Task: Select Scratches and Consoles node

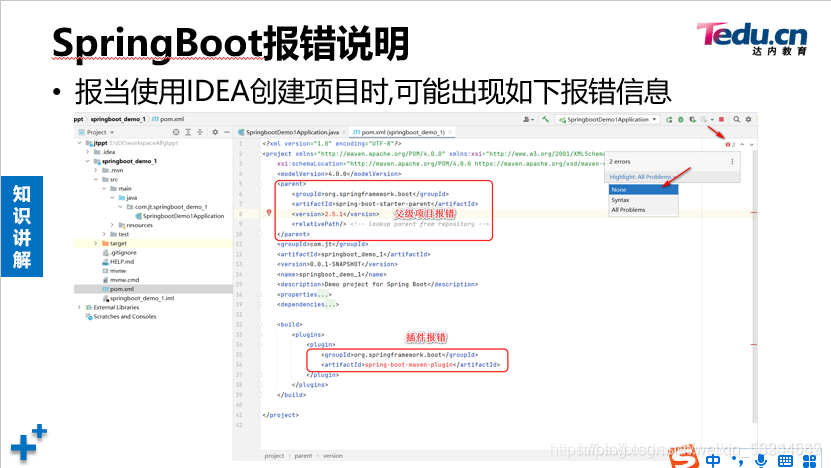Action: (x=121, y=316)
